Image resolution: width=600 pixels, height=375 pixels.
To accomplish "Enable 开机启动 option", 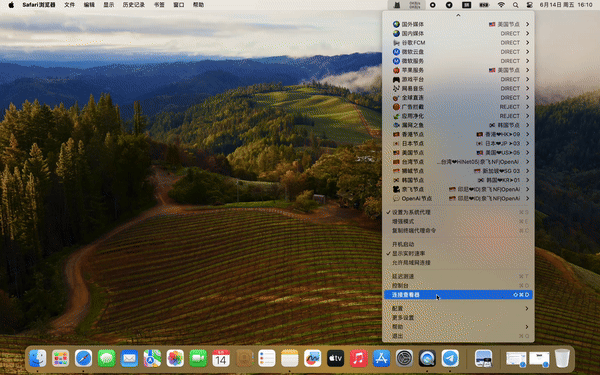I will [458, 244].
